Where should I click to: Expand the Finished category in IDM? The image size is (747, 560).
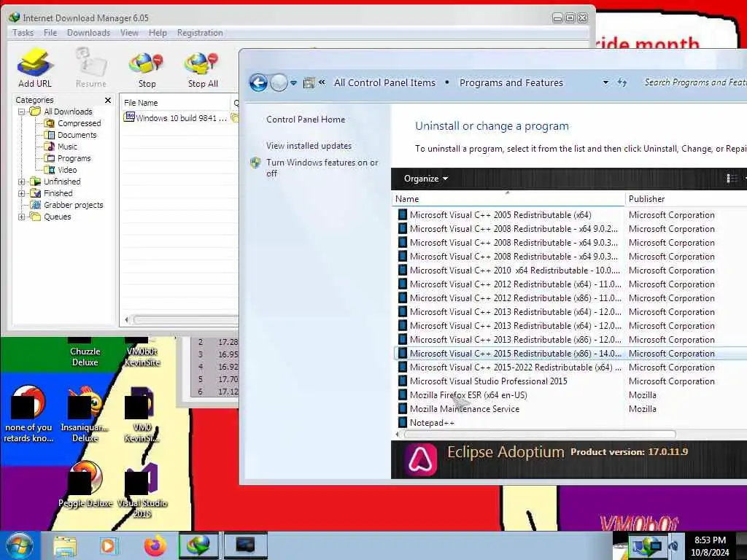pyautogui.click(x=21, y=193)
